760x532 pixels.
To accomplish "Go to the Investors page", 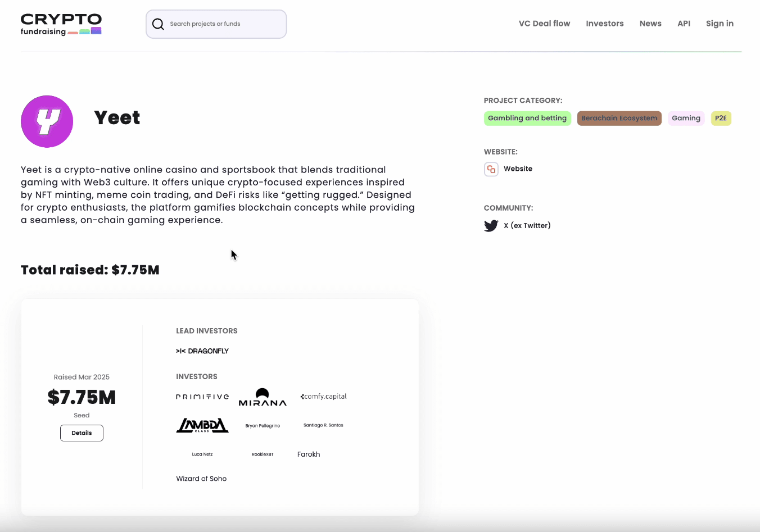I will [x=605, y=24].
